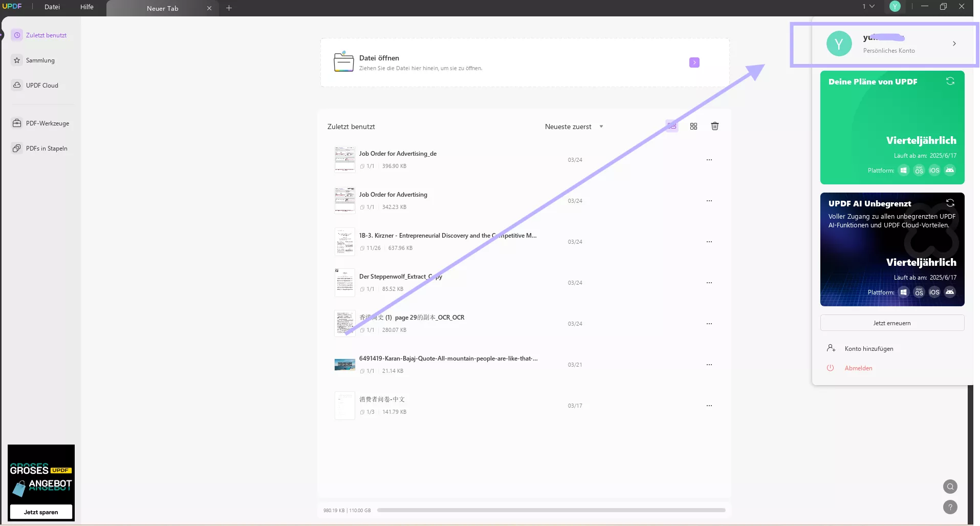Open more options for page 29 OCR_OCR file
The width and height of the screenshot is (980, 526).
click(709, 324)
